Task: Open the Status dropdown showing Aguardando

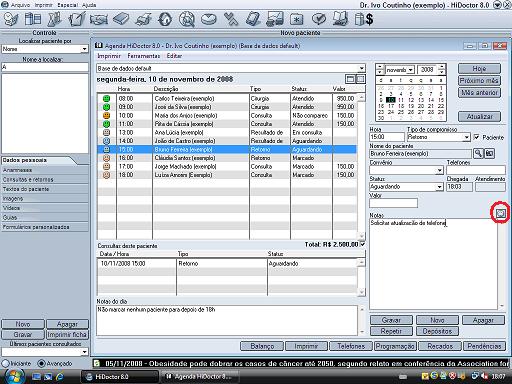Action: (x=440, y=187)
